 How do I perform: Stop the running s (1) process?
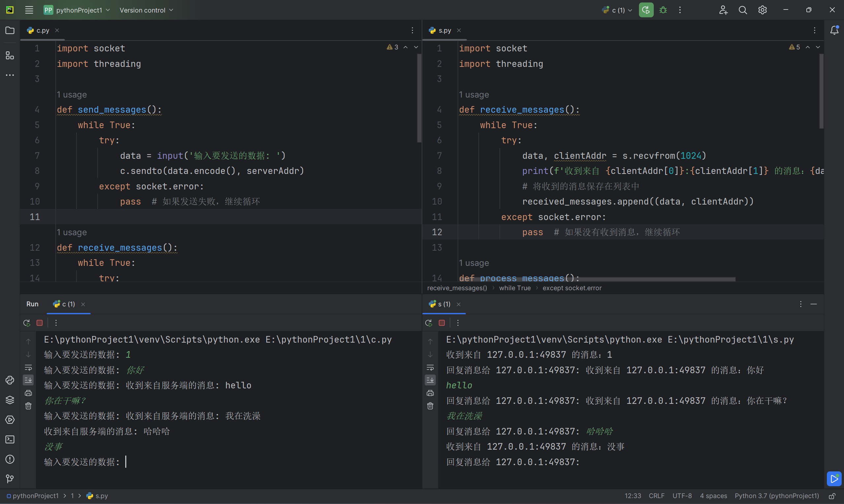point(442,323)
